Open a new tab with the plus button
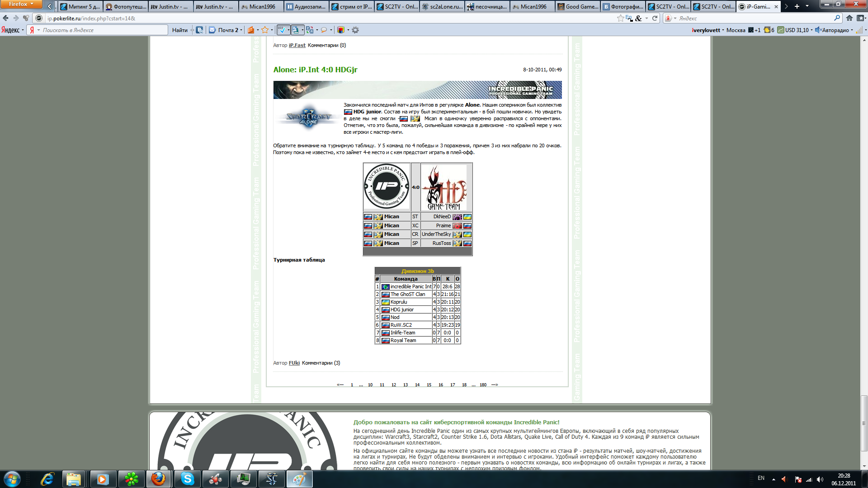The image size is (868, 488). click(797, 6)
